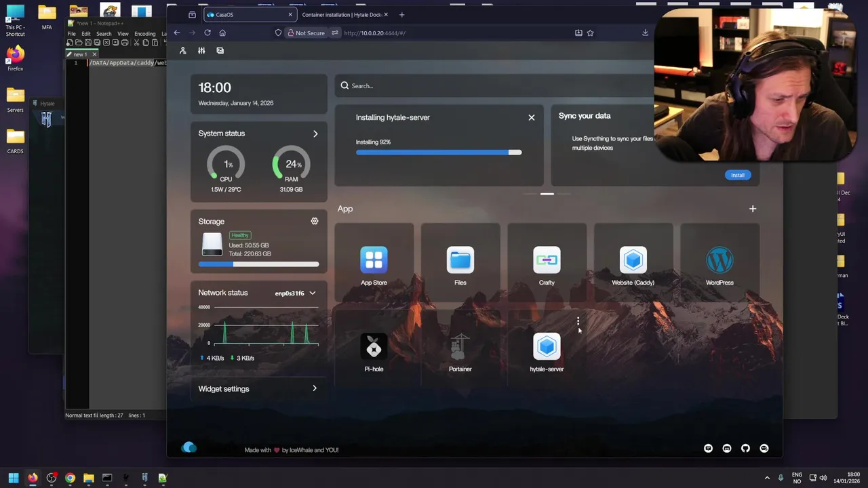The image size is (868, 488).
Task: Click the Print icon in Notepad++ toolbar
Action: (124, 43)
